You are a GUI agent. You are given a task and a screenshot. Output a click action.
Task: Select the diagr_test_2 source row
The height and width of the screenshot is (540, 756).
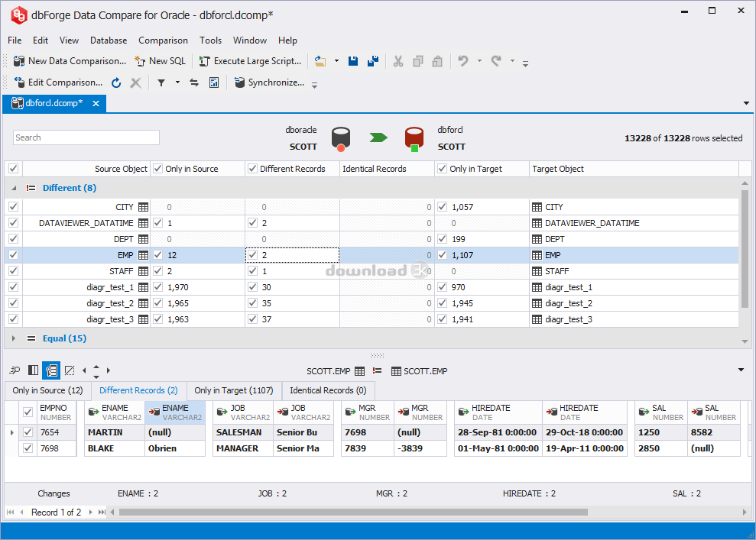pyautogui.click(x=86, y=303)
